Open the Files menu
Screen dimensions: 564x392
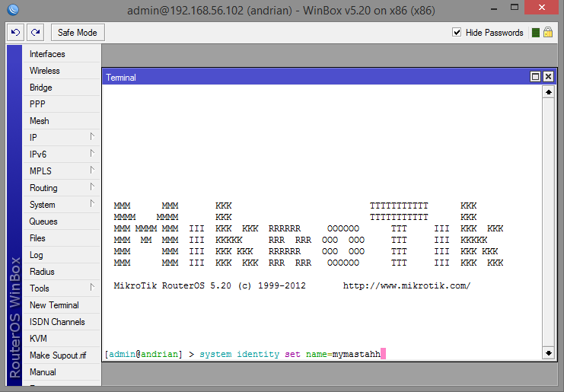62,238
